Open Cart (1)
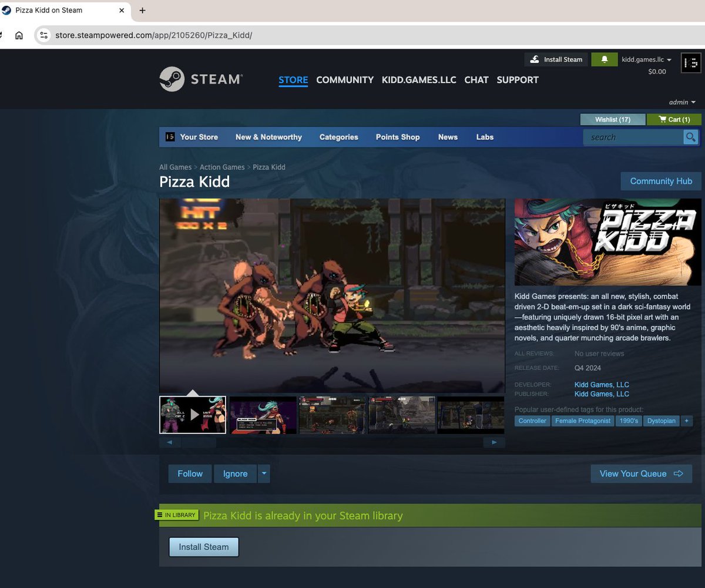Screen dimensions: 705x588 click(674, 119)
